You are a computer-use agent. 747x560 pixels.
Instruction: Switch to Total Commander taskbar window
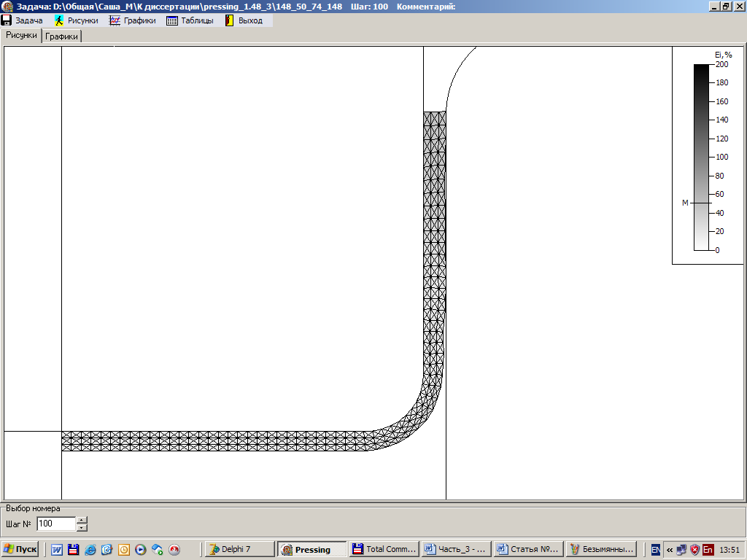[x=384, y=550]
